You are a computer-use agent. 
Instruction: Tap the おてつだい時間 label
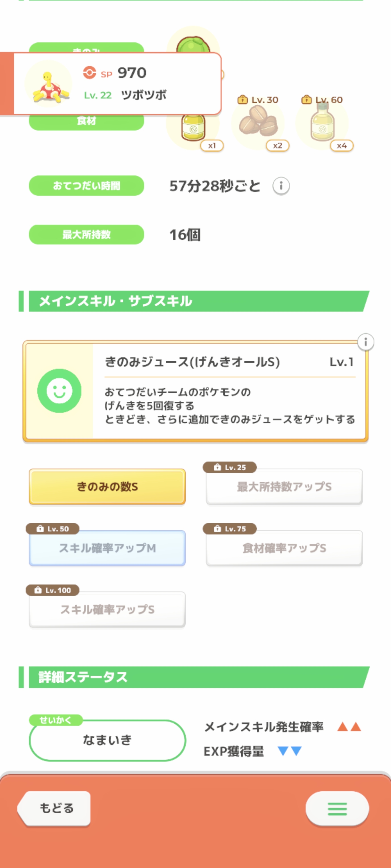tap(86, 186)
